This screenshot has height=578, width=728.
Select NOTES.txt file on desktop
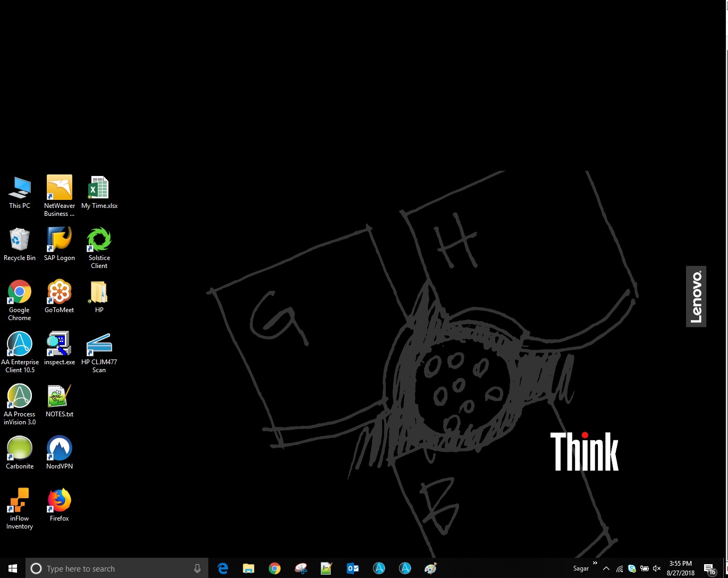point(60,401)
